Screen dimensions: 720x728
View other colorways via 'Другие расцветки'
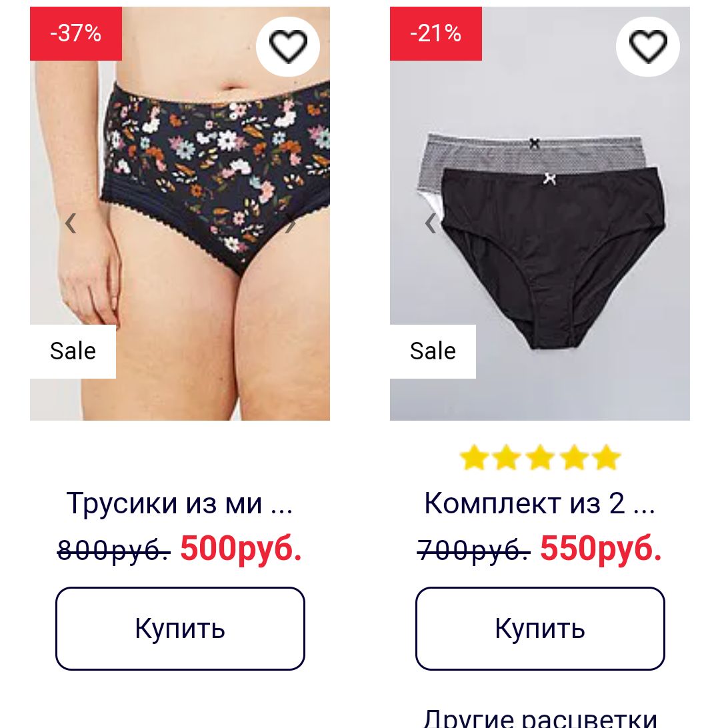540,718
